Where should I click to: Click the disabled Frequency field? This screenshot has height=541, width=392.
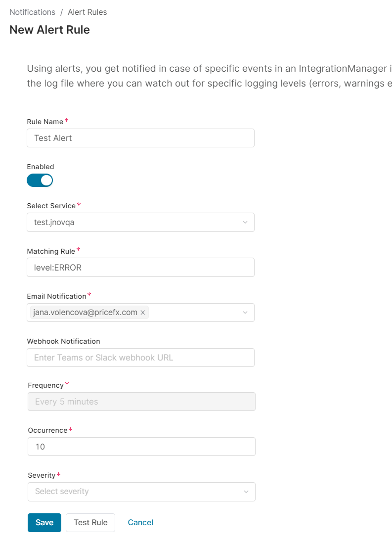tap(141, 402)
